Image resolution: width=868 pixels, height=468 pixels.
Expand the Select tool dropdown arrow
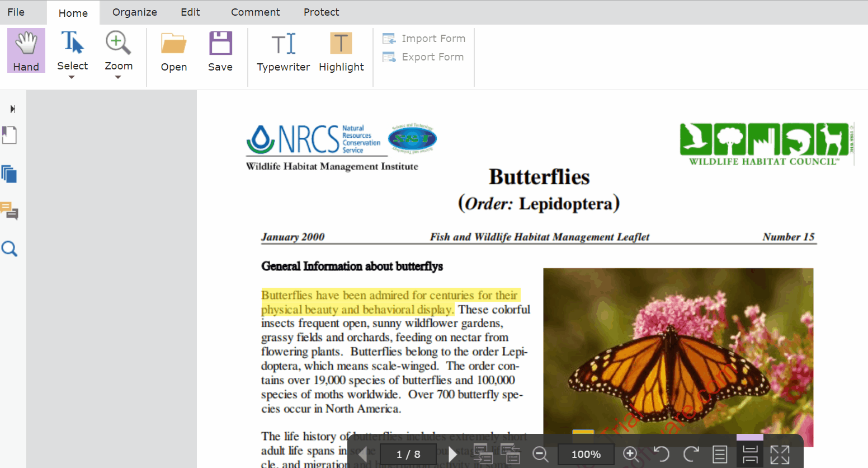72,77
